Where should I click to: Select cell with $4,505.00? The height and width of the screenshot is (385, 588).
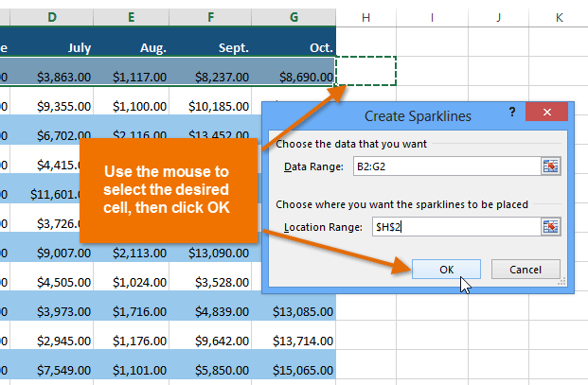52,277
